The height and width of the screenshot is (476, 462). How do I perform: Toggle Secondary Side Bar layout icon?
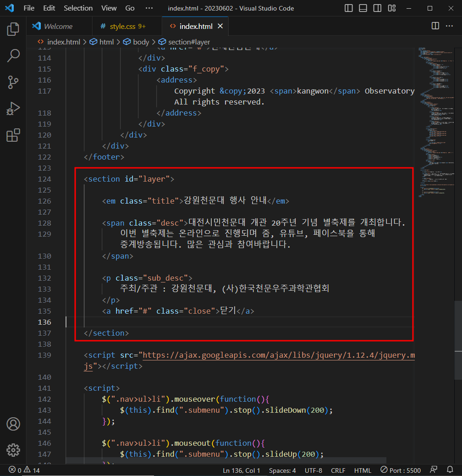(377, 8)
